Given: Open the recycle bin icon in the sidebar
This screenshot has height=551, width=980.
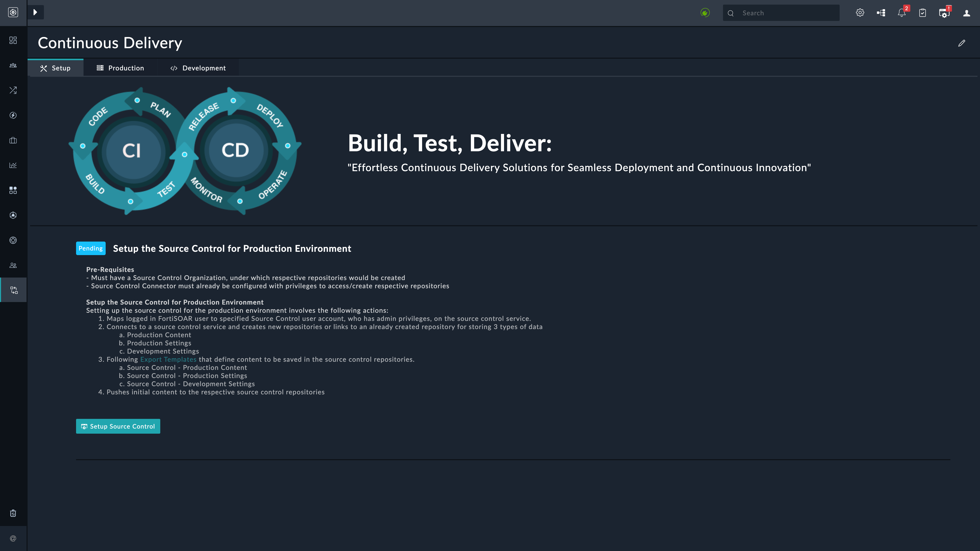Looking at the screenshot, I should coord(13,513).
